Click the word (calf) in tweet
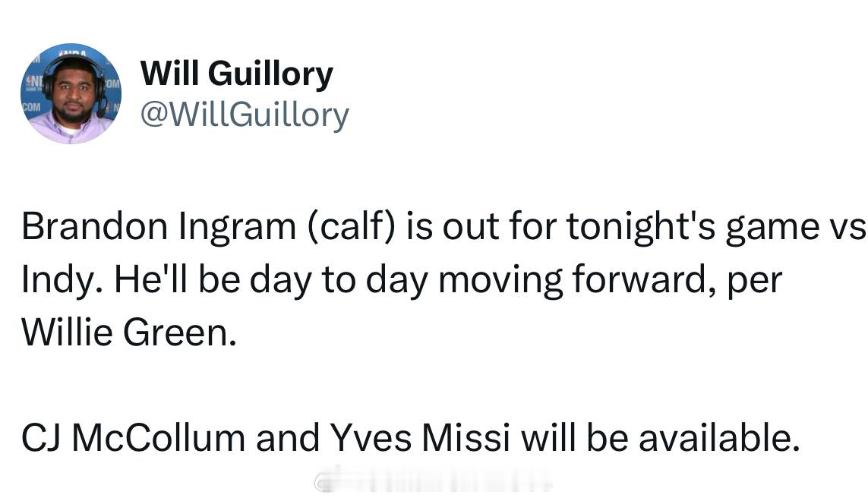 351,226
